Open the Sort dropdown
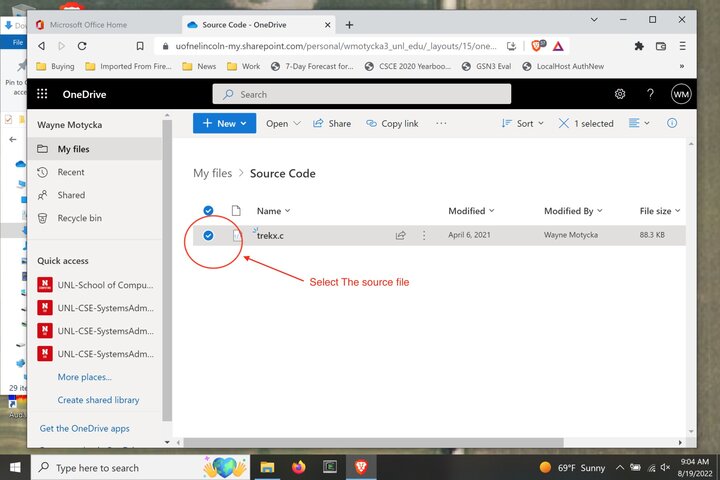Image resolution: width=720 pixels, height=480 pixels. pyautogui.click(x=523, y=124)
